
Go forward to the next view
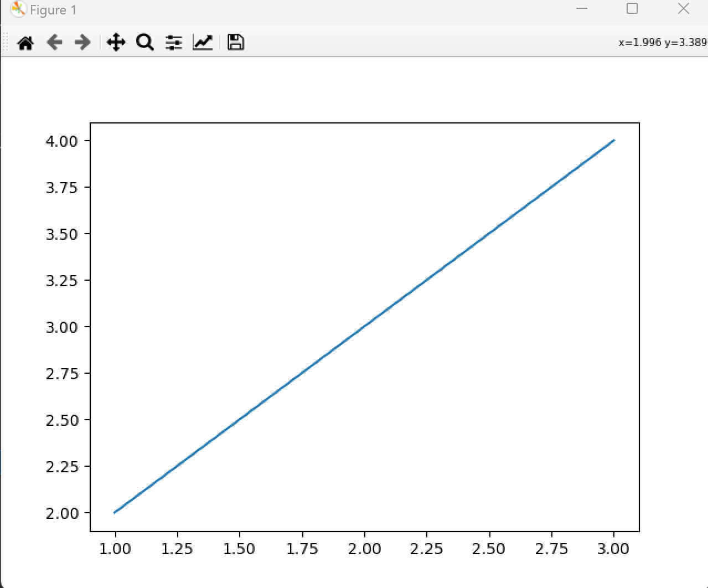82,42
